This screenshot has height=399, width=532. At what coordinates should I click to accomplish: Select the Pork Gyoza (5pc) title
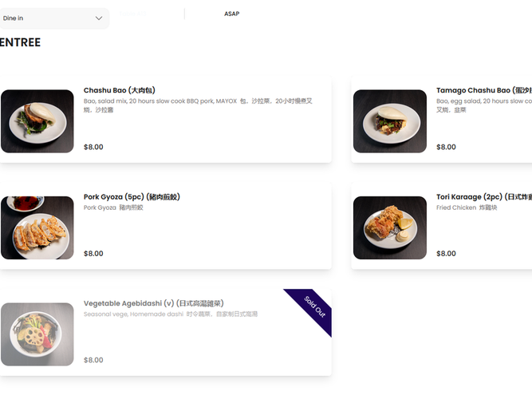132,197
